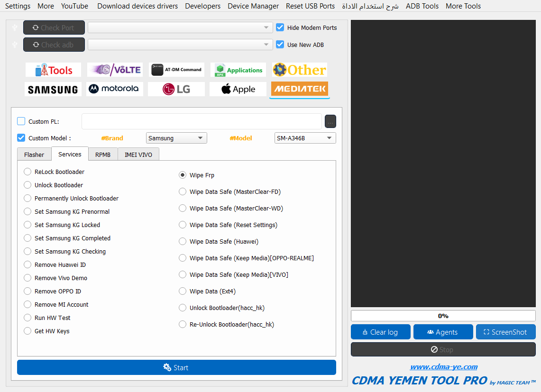Screen dimensions: 541x392
Task: Select the Apple brand logo
Action: click(x=238, y=89)
